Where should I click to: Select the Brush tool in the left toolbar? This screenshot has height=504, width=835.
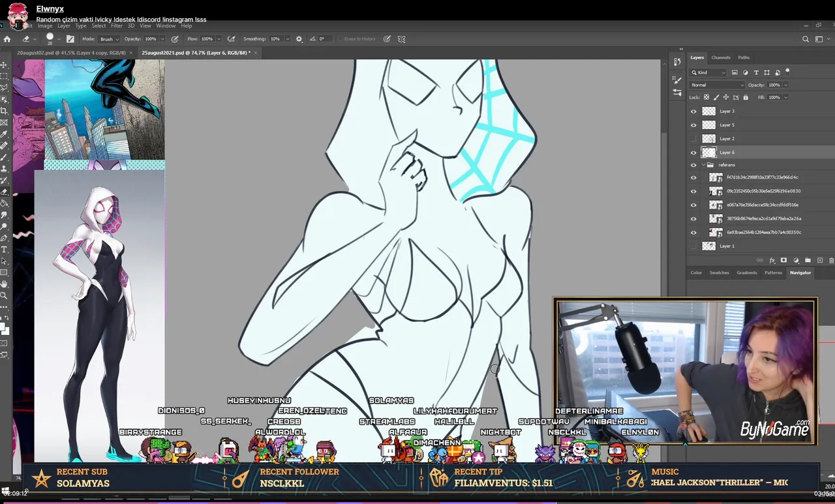4,157
